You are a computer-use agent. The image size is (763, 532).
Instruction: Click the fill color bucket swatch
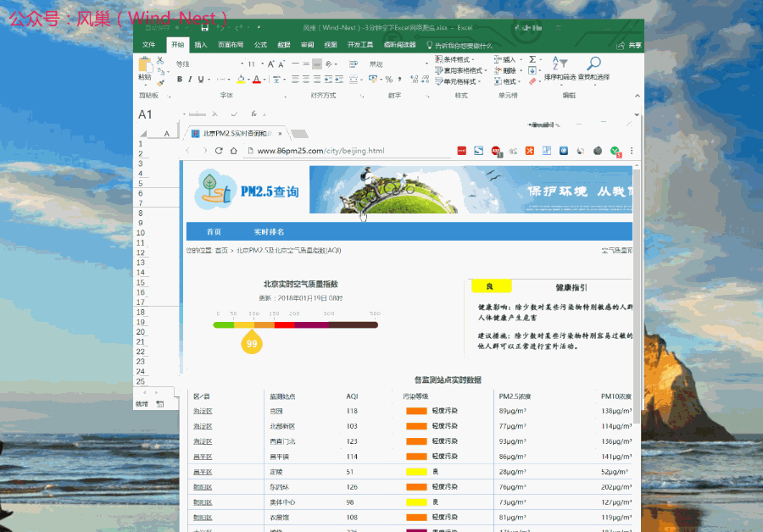(241, 80)
